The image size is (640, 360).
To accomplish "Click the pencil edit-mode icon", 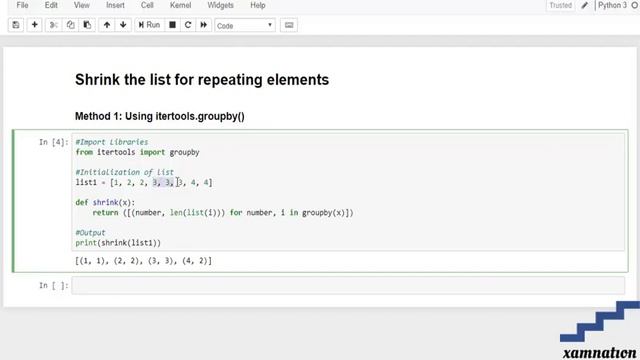I will (x=584, y=5).
